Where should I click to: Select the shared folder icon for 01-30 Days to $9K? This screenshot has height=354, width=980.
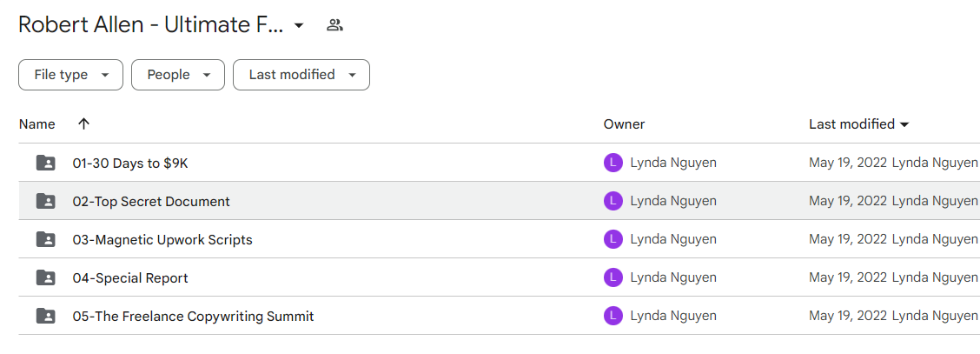point(46,164)
